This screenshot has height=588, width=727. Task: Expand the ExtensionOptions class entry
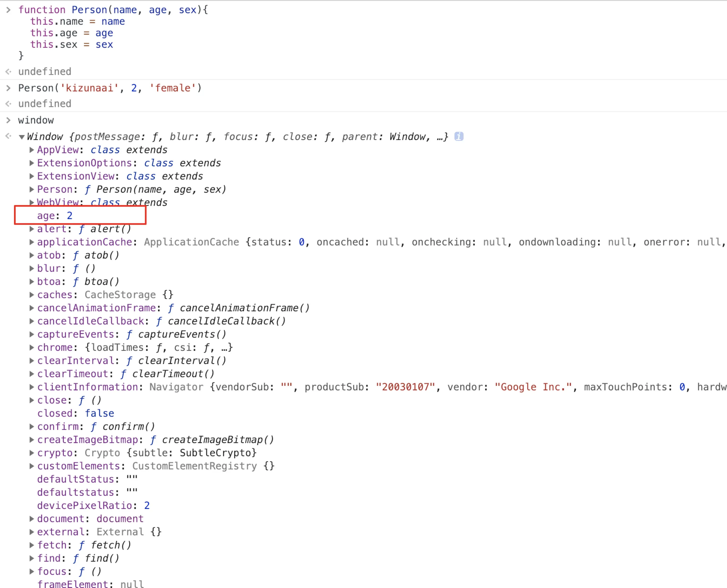[31, 163]
